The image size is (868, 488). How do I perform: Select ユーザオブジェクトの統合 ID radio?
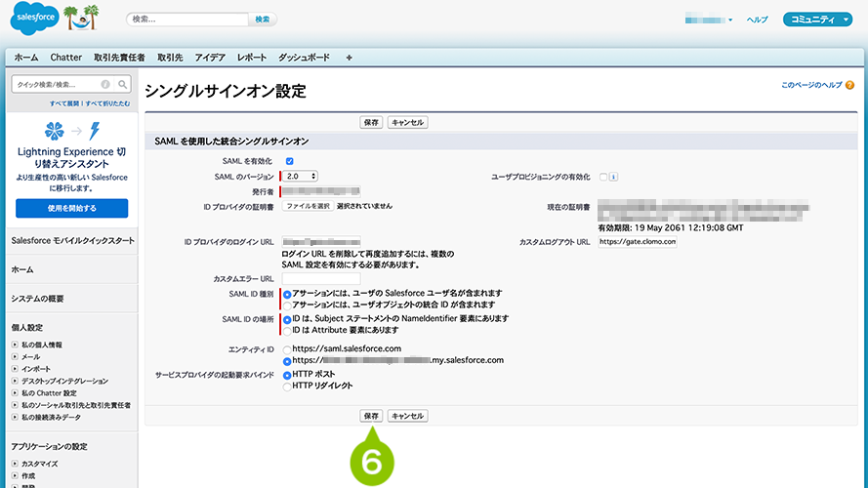click(287, 305)
